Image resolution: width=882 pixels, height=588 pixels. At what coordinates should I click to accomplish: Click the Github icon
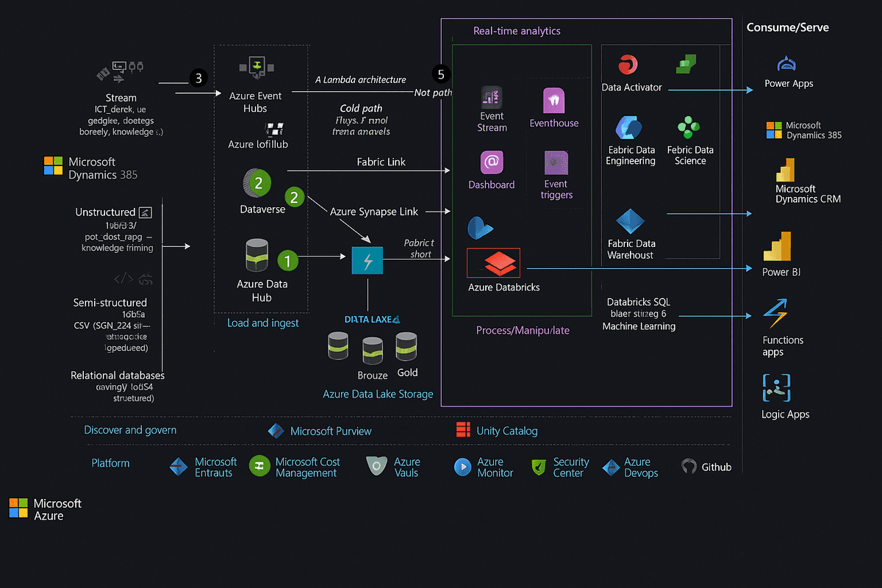pyautogui.click(x=689, y=466)
